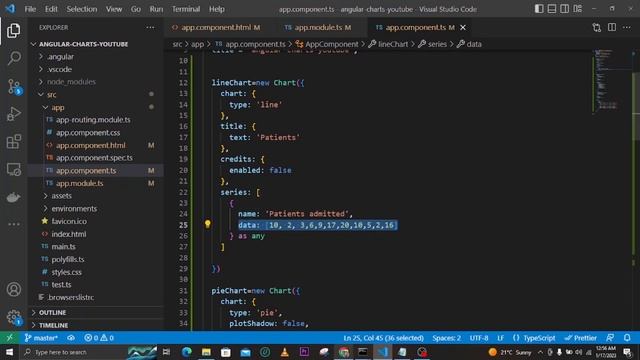
Task: Open app.component.css file
Action: pos(88,133)
